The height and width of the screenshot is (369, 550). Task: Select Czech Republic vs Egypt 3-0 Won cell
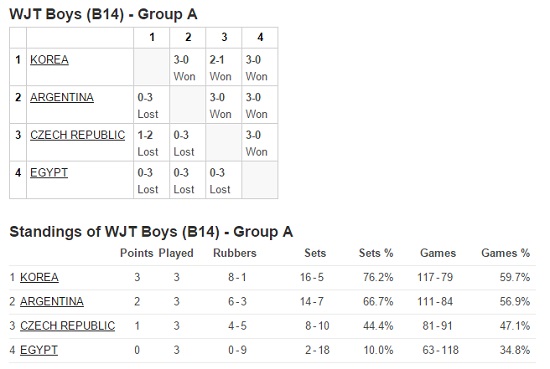(x=260, y=143)
